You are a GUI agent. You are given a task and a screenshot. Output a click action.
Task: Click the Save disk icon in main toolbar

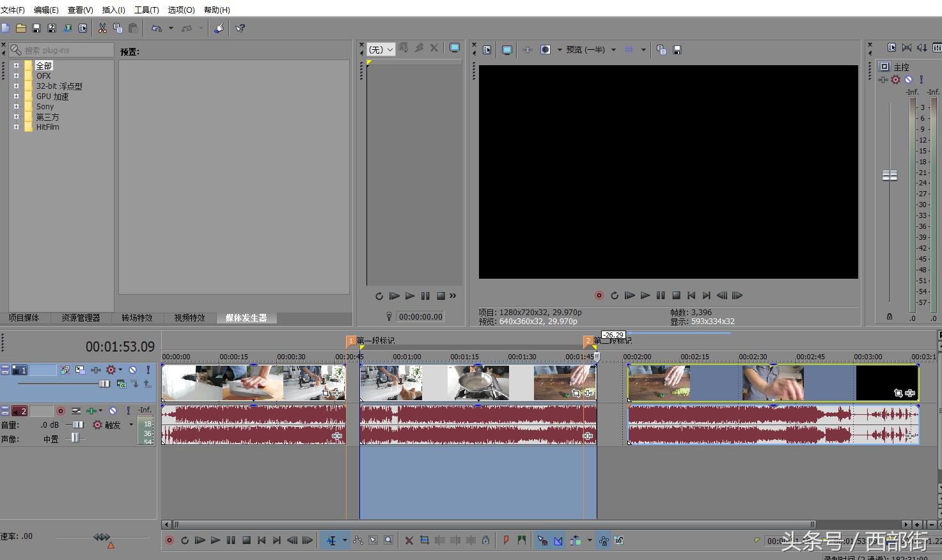coord(36,28)
